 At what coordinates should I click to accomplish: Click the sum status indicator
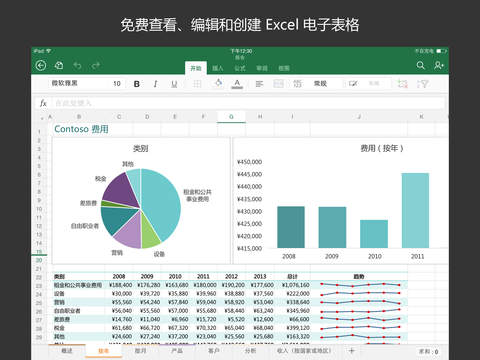(428, 352)
